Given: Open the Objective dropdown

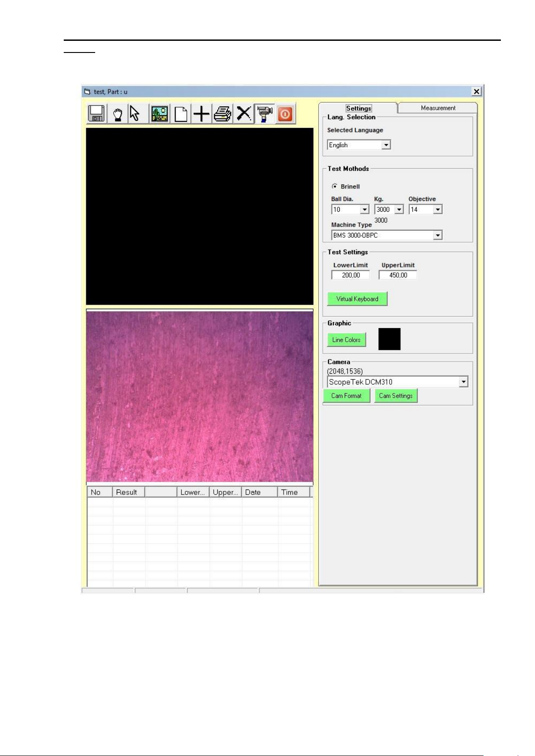Looking at the screenshot, I should coord(438,210).
